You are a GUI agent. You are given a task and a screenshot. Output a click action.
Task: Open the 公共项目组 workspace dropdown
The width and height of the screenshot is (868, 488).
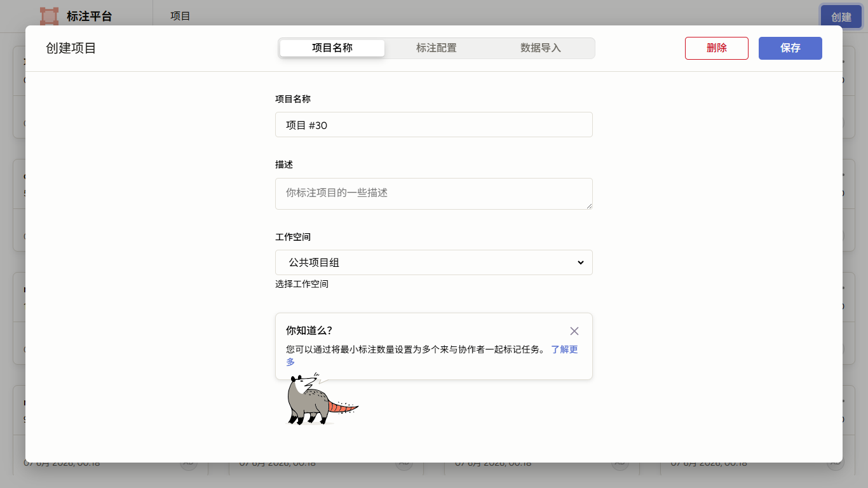point(434,262)
